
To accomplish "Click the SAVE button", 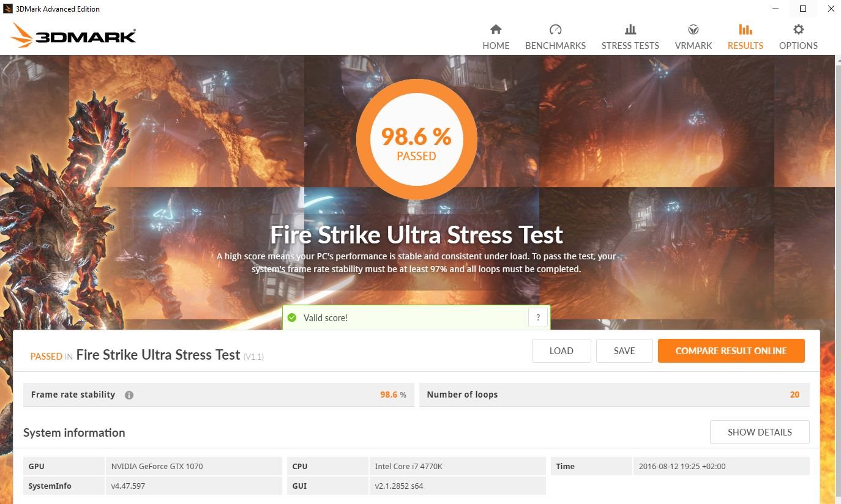I will click(624, 351).
